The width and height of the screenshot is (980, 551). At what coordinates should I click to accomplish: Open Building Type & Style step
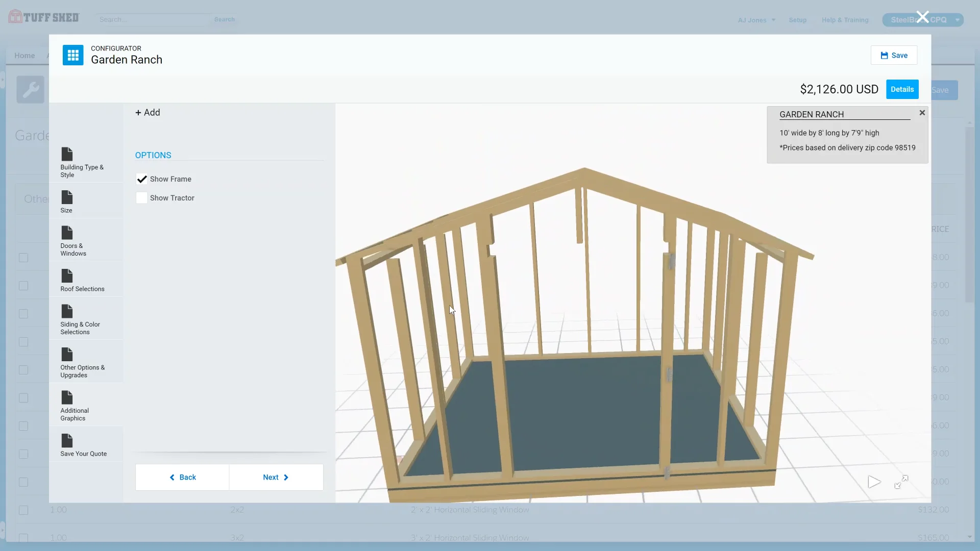[86, 163]
